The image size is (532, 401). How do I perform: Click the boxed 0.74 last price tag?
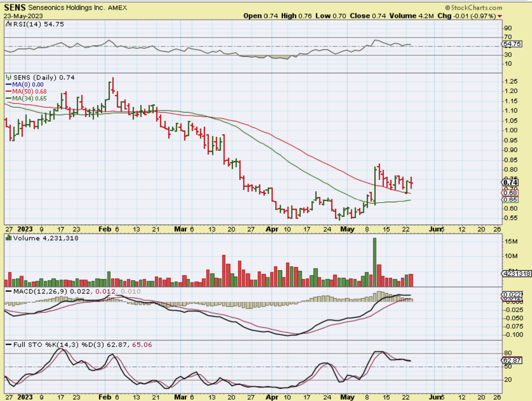[509, 182]
